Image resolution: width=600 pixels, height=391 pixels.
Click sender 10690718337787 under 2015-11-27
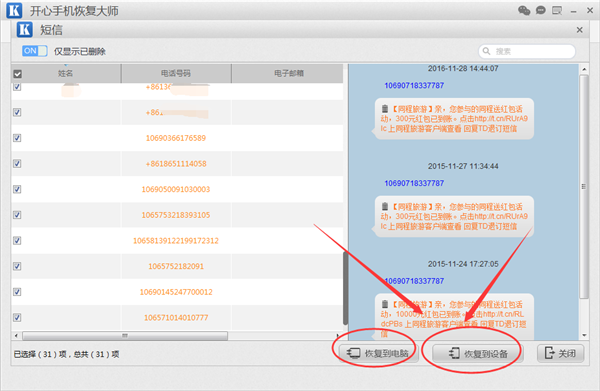414,183
